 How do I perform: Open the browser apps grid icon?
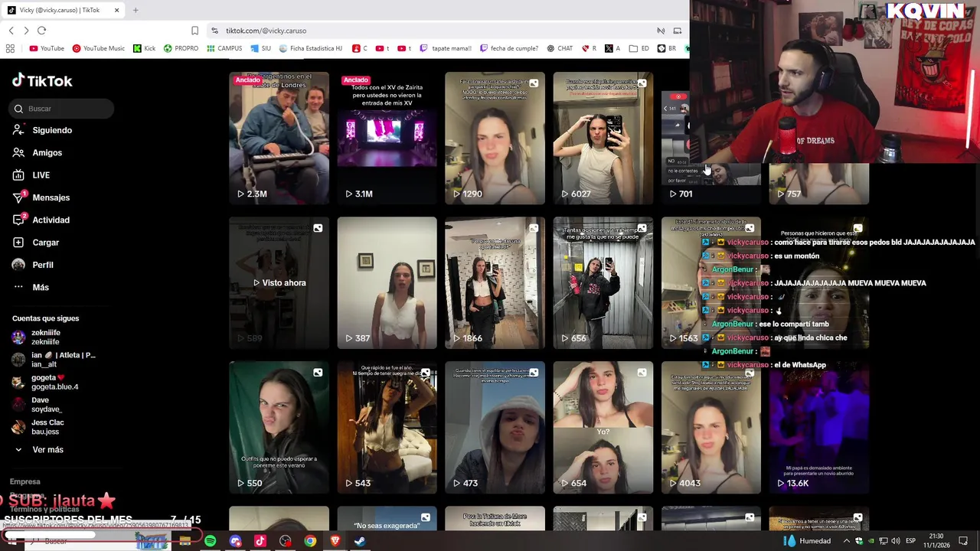pos(10,48)
